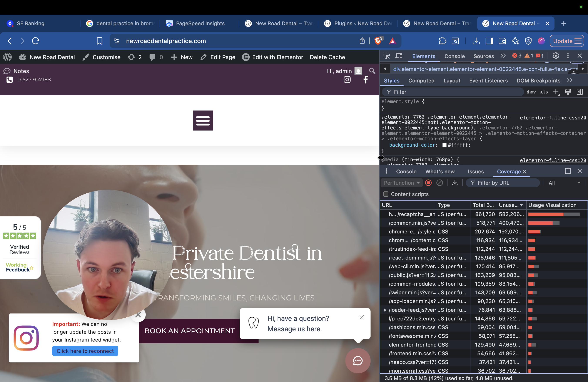The height and width of the screenshot is (382, 588).
Task: Click Book An Appointment button
Action: pos(189,331)
